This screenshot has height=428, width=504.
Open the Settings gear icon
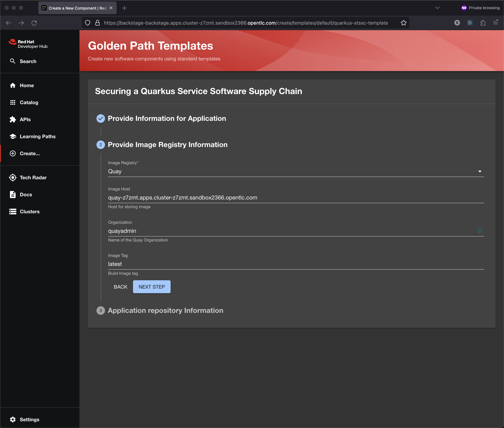click(13, 419)
